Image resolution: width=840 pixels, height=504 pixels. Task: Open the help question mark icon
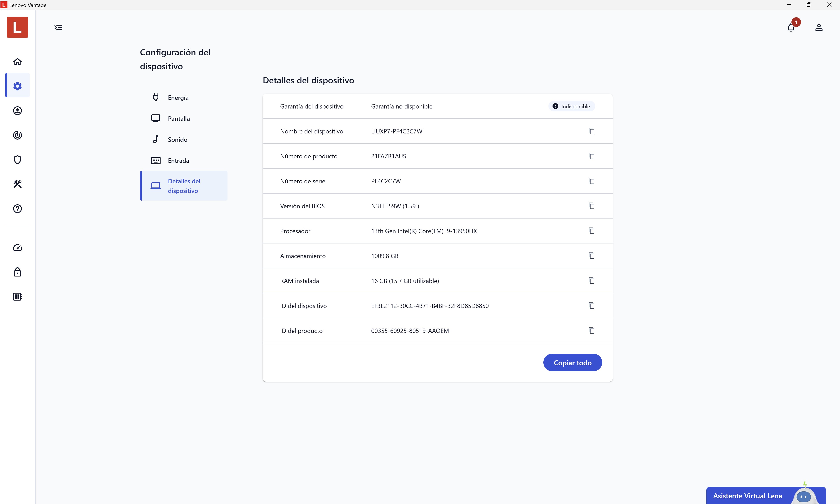tap(17, 208)
